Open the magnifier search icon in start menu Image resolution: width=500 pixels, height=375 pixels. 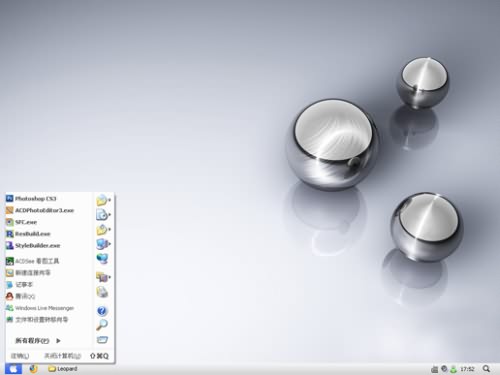(x=102, y=324)
